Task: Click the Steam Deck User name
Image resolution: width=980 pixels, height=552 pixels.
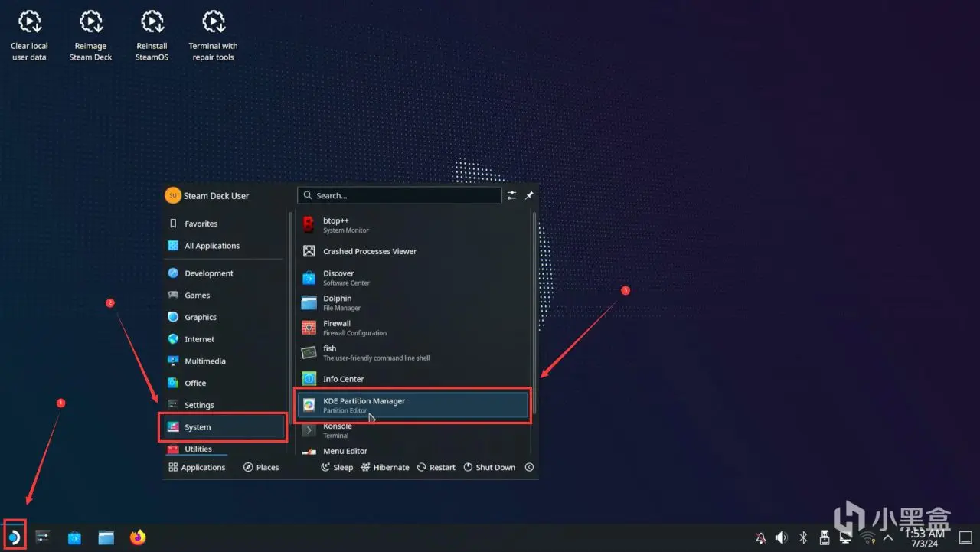Action: (217, 196)
